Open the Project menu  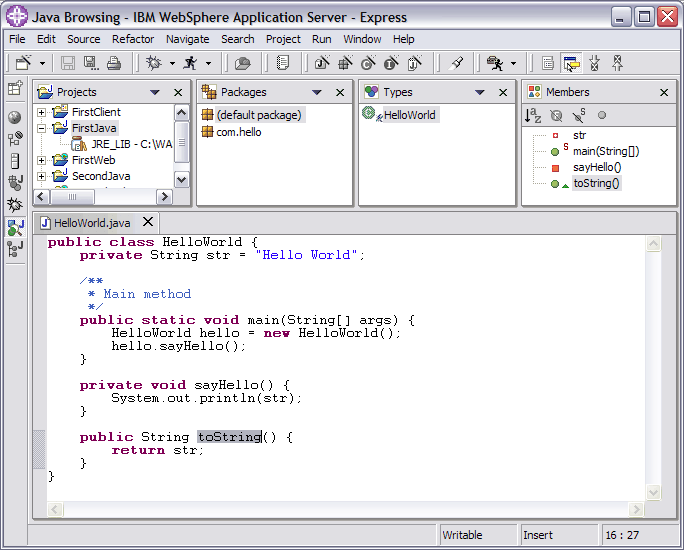click(x=283, y=39)
